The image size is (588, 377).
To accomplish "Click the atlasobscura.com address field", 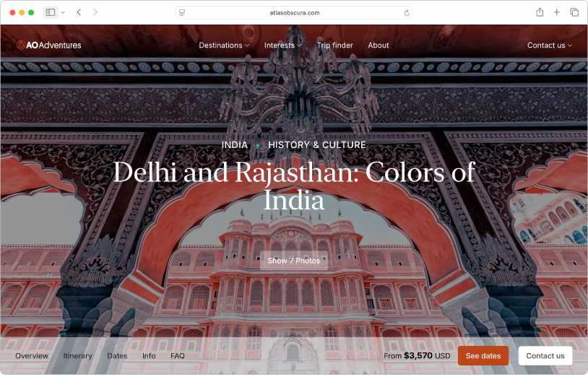I will tap(294, 13).
